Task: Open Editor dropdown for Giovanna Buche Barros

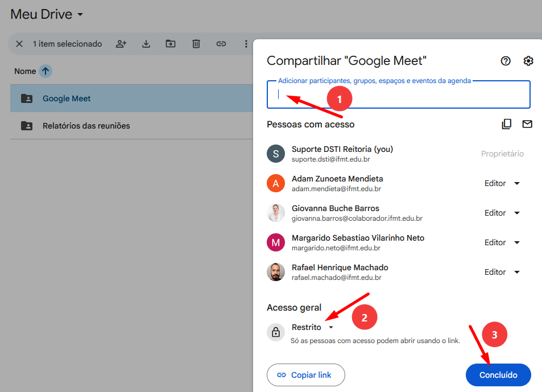Action: (x=502, y=213)
